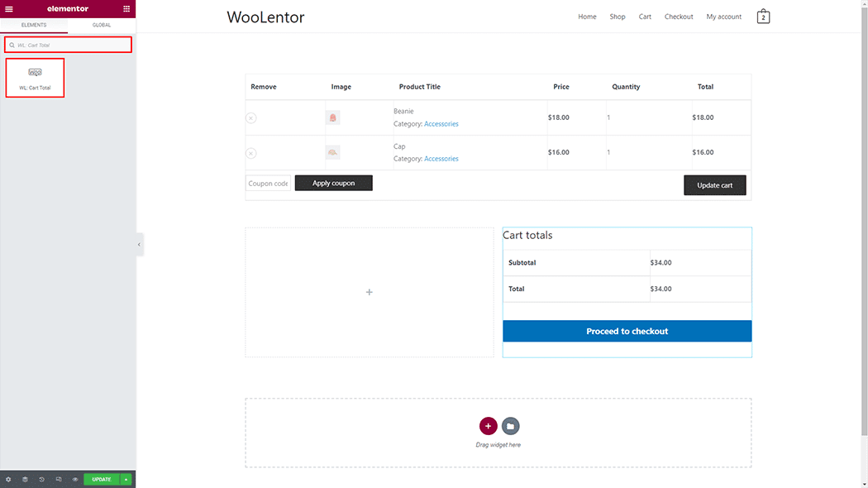Screen dimensions: 868x488
Task: Expand the UPDATE button options arrow
Action: pos(125,479)
